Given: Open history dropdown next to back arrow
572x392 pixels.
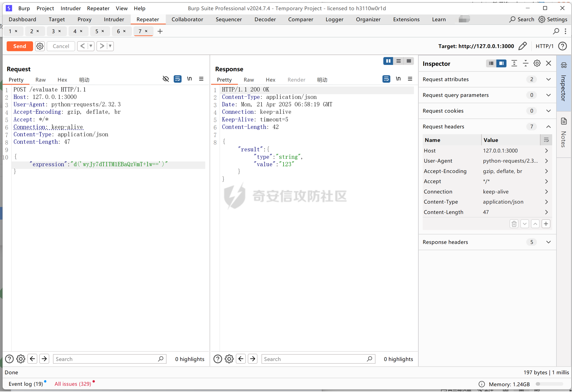Looking at the screenshot, I should [91, 46].
